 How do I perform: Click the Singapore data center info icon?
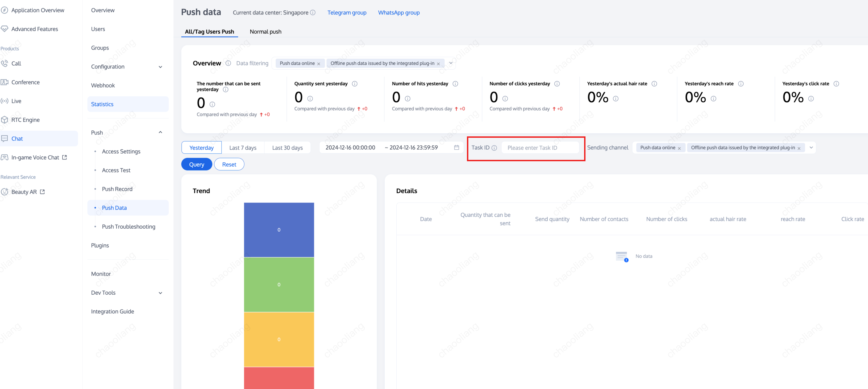point(313,13)
